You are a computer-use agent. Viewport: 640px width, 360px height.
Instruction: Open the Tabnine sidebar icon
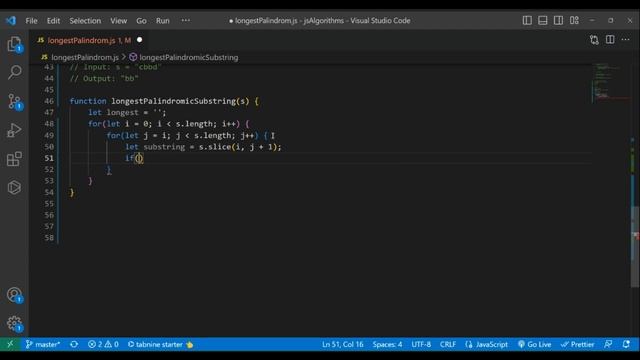point(14,187)
